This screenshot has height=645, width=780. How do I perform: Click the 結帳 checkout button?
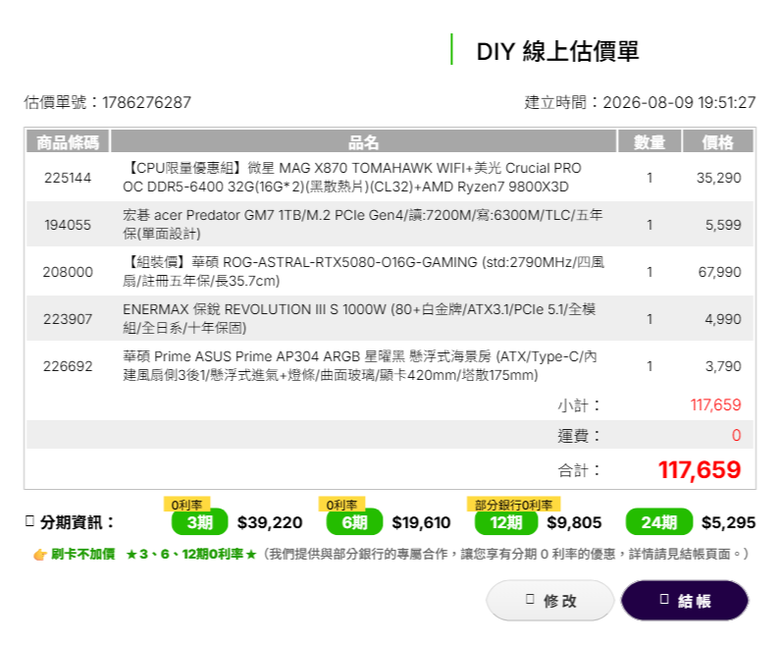(x=684, y=600)
